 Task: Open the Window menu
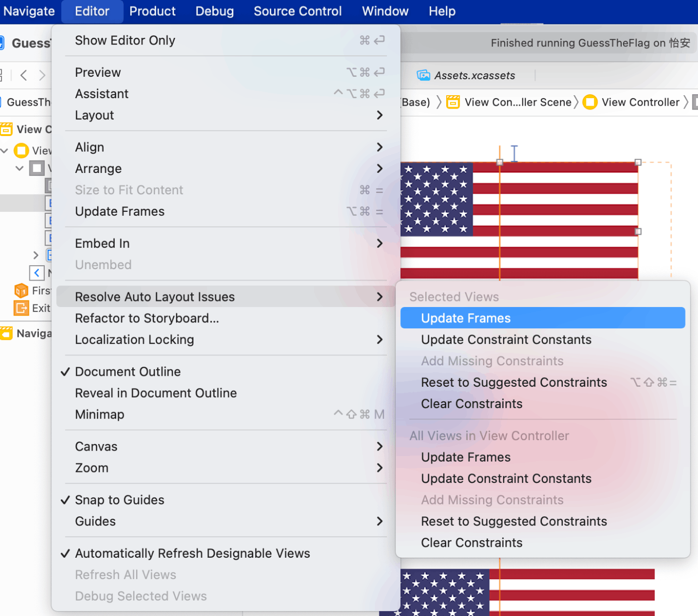(385, 11)
